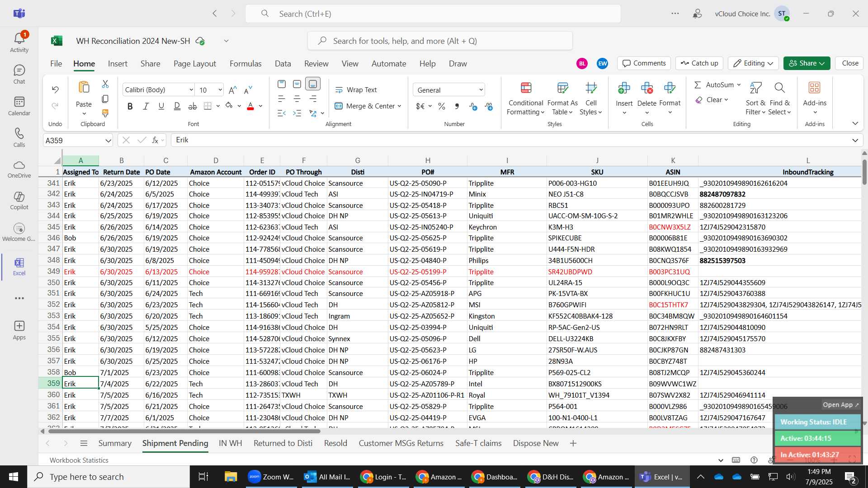Click Open App link

coord(840,405)
